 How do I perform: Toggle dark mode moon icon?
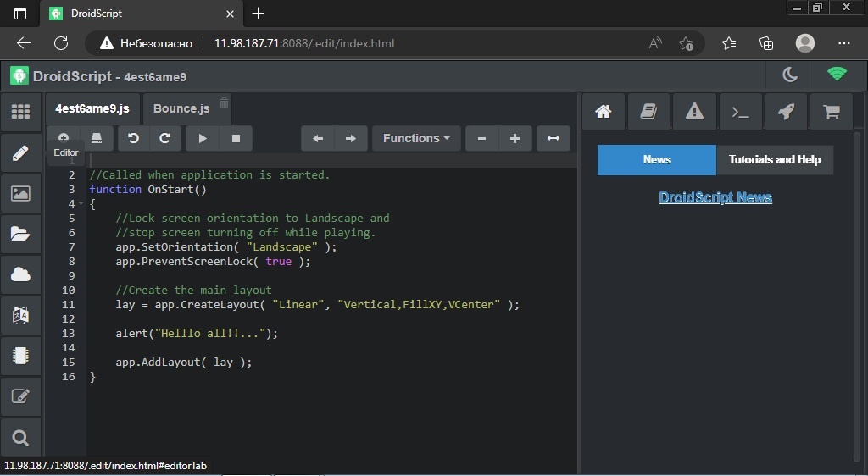click(x=790, y=74)
